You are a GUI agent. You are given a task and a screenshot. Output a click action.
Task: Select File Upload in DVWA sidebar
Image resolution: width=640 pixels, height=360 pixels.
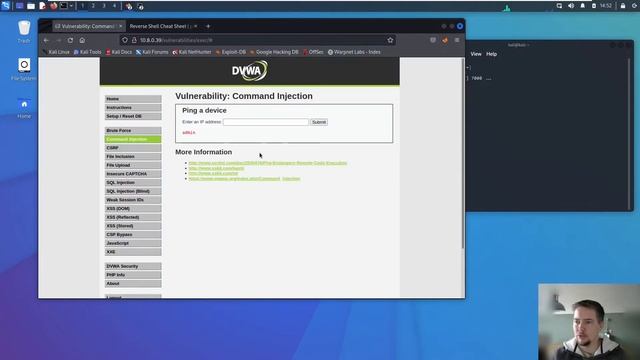coord(133,165)
